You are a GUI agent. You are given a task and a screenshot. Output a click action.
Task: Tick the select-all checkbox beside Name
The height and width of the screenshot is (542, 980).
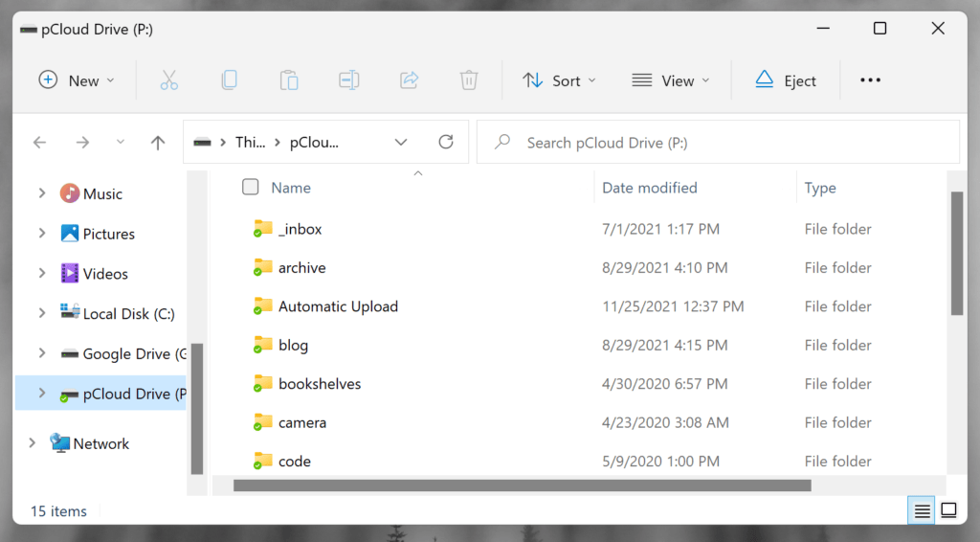[x=250, y=187]
